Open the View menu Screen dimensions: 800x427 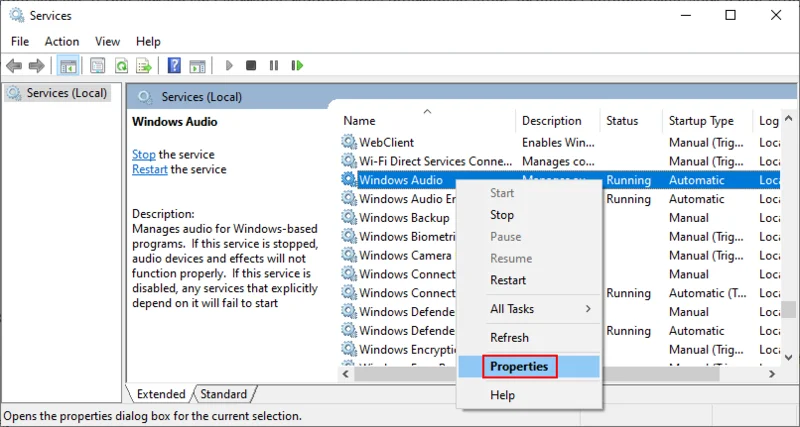pyautogui.click(x=107, y=41)
